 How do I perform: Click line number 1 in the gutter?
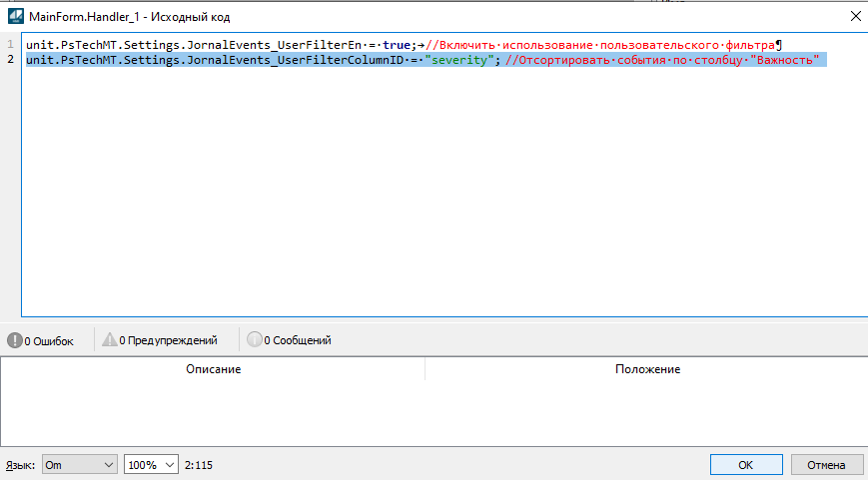point(10,46)
